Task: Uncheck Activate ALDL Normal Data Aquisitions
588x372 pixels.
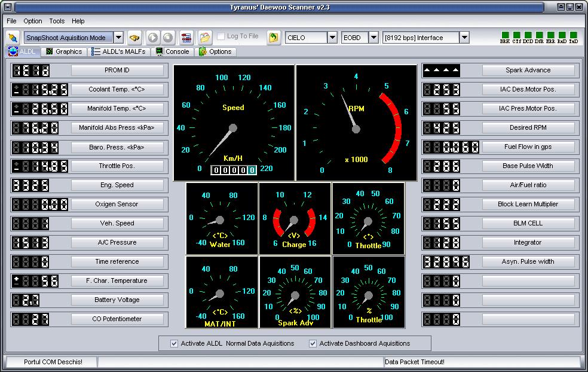Action: click(174, 343)
